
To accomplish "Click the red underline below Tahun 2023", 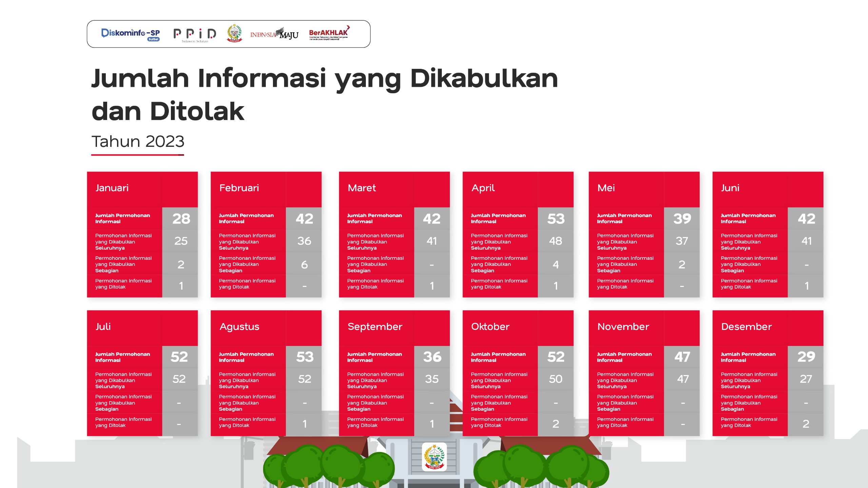I will point(137,155).
